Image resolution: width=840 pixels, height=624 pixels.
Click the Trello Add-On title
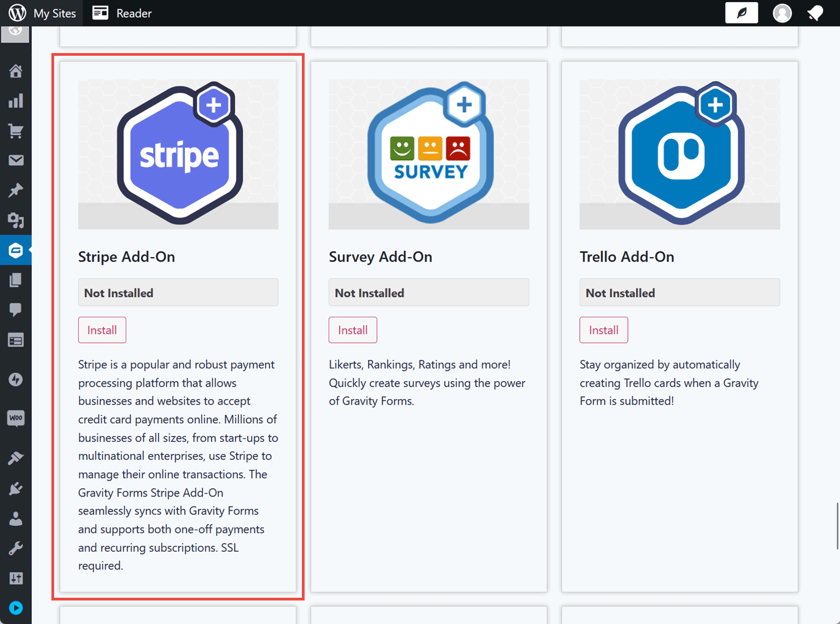click(627, 256)
